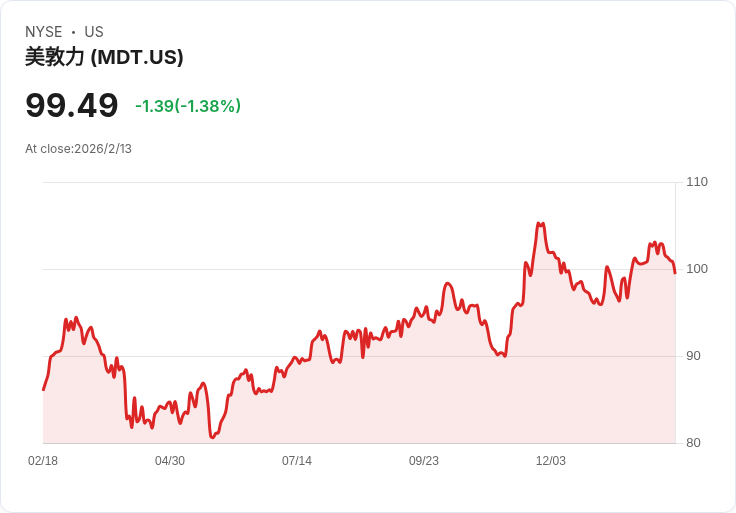Viewport: 736px width, 513px height.
Task: Click the chart's lowest trough after 04/30
Action: click(213, 437)
